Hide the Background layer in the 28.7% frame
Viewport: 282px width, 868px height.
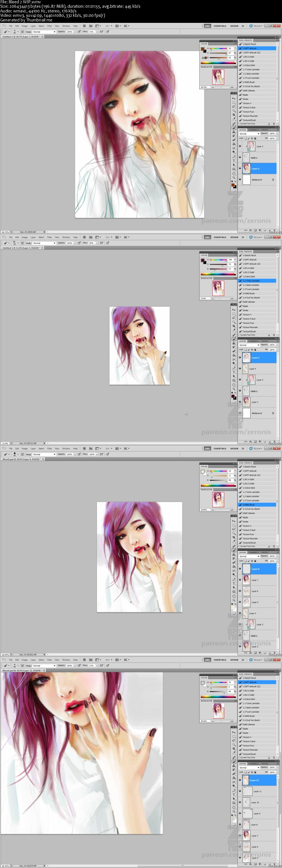[x=240, y=180]
